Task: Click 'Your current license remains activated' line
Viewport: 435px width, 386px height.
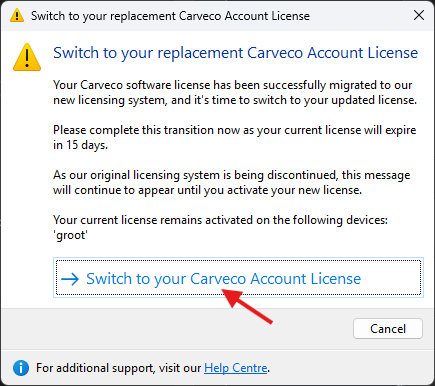Action: pyautogui.click(x=220, y=220)
